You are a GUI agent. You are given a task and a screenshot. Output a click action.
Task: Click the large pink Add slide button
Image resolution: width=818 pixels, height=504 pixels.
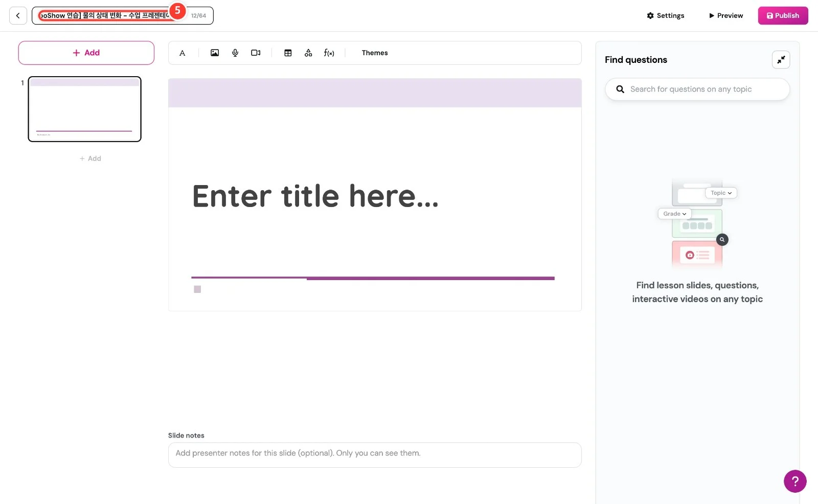point(86,53)
